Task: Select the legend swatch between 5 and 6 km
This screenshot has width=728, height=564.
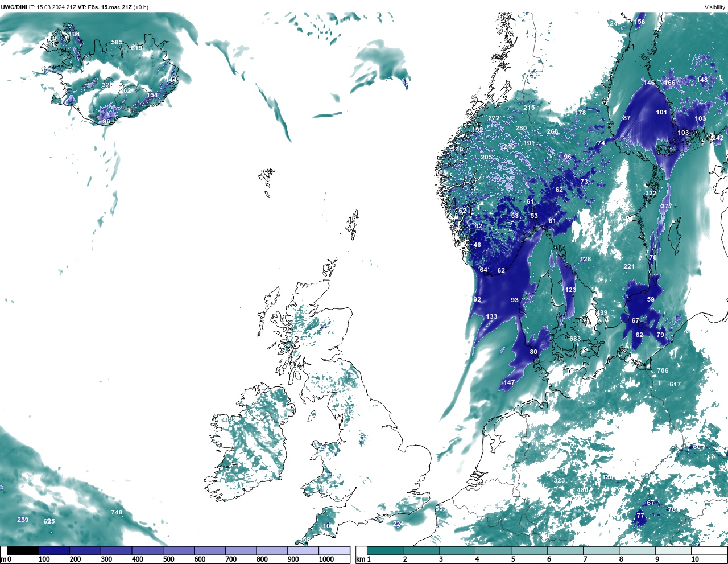Action: pos(529,550)
